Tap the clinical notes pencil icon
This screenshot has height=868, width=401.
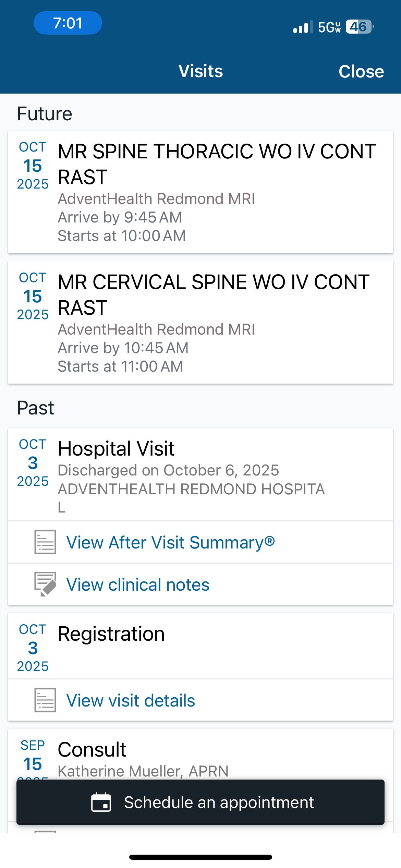point(45,584)
